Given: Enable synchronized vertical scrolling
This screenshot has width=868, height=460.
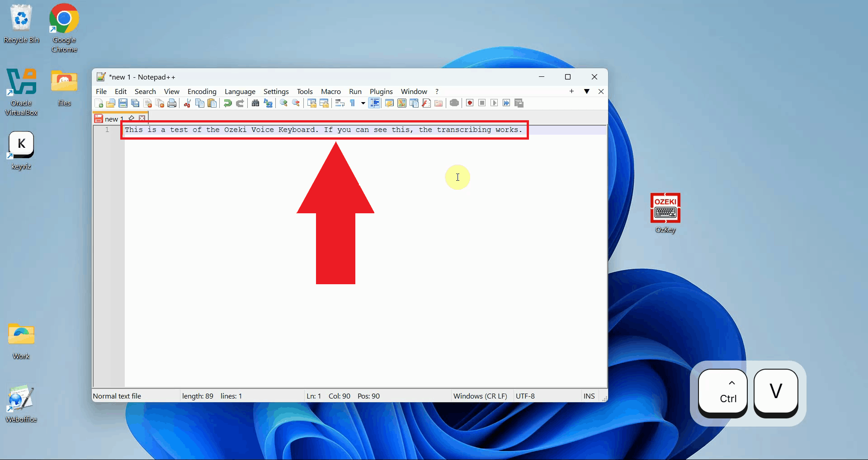Looking at the screenshot, I should 311,103.
